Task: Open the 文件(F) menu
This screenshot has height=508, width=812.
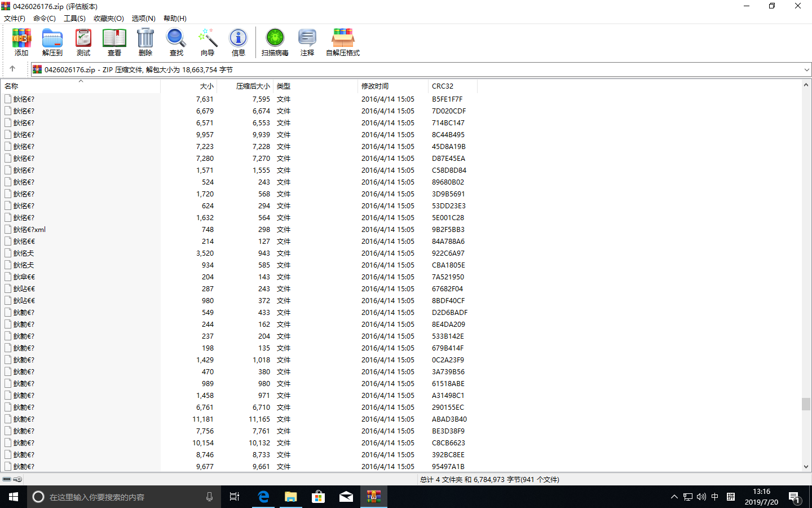Action: (15, 19)
